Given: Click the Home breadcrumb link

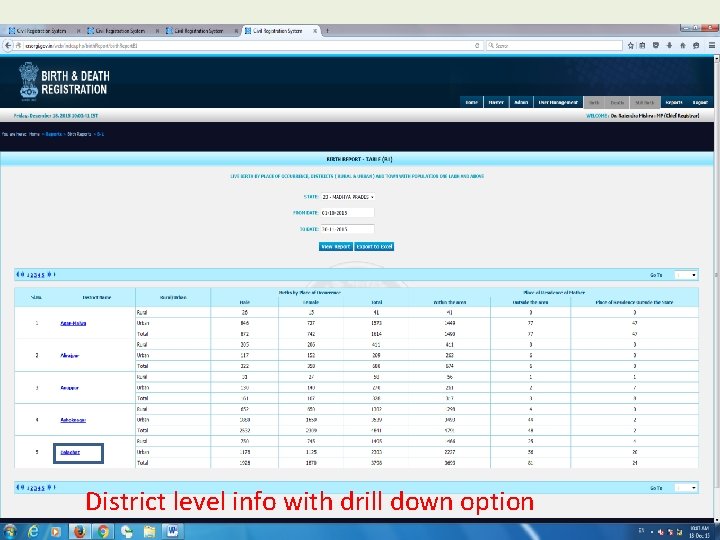Looking at the screenshot, I should point(34,134).
